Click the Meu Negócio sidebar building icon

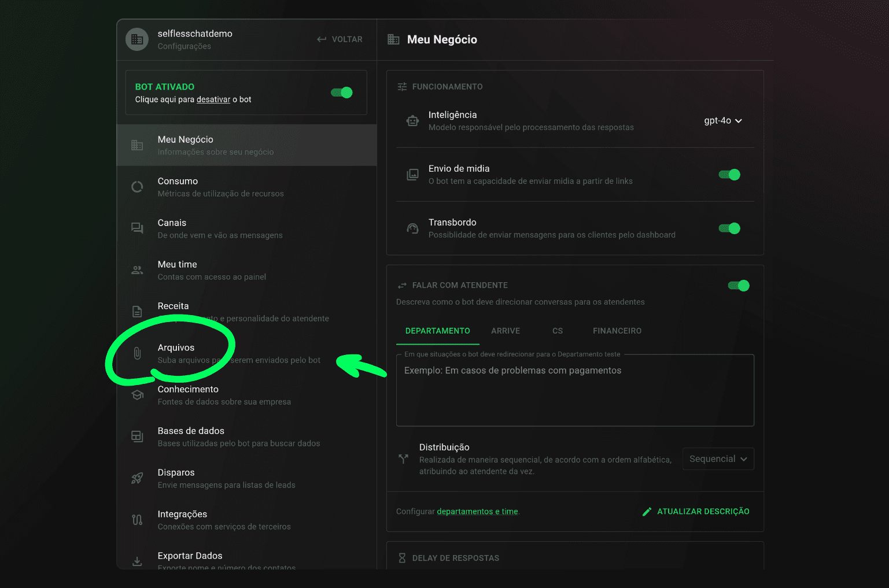137,145
